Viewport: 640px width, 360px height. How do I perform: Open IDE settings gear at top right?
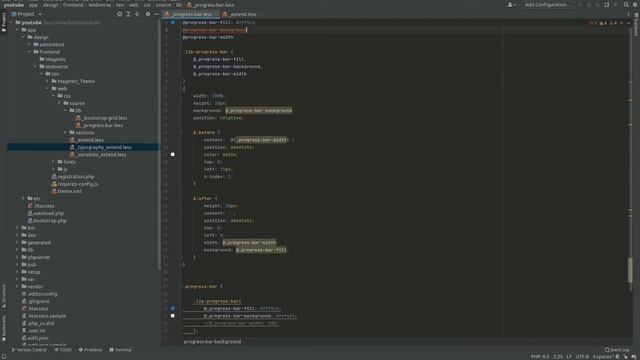click(635, 5)
